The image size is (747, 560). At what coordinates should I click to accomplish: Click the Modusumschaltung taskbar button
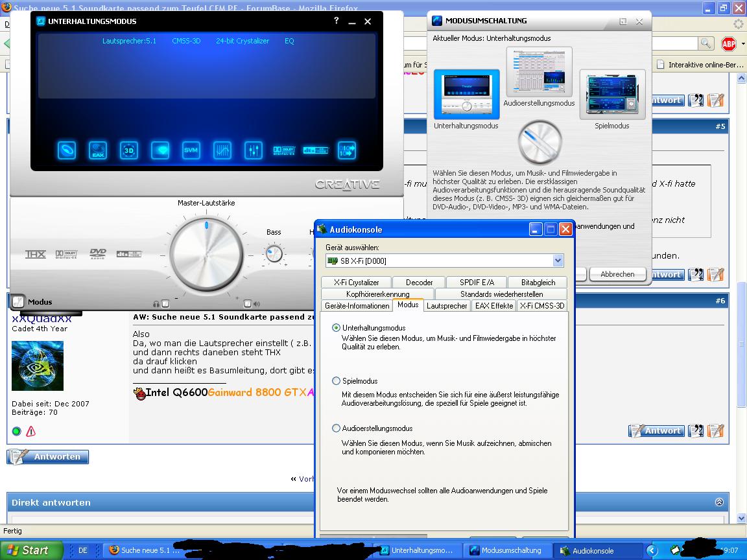click(x=509, y=550)
